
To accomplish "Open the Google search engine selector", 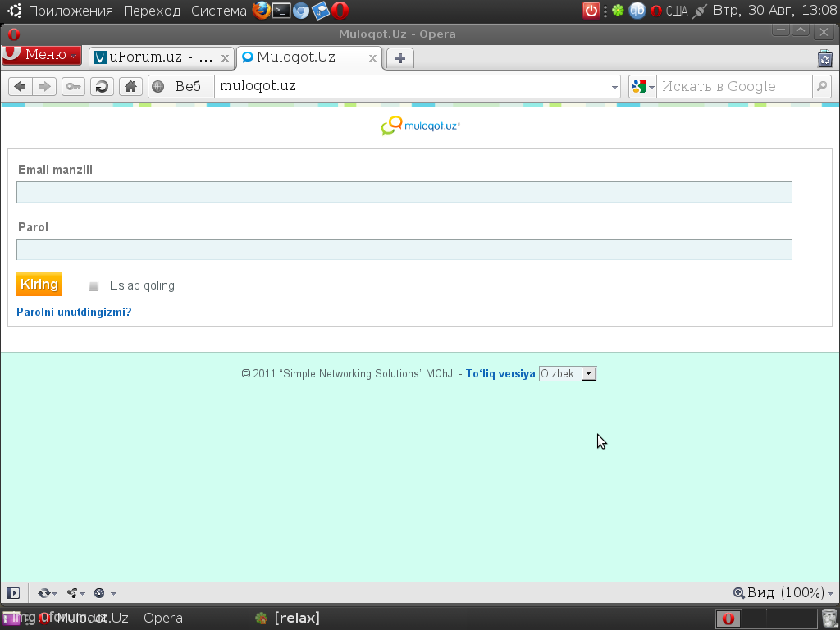I will 642,86.
